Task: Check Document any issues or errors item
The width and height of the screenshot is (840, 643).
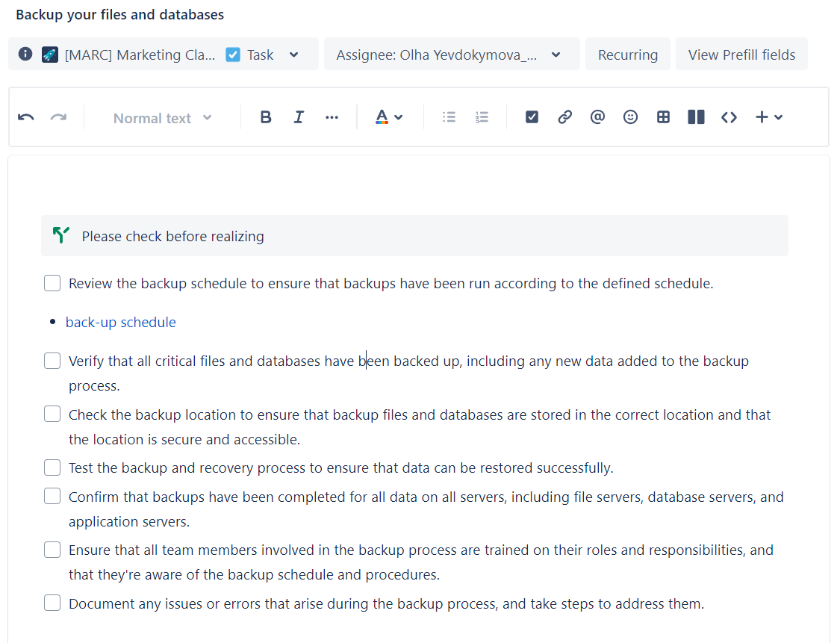Action: point(52,603)
